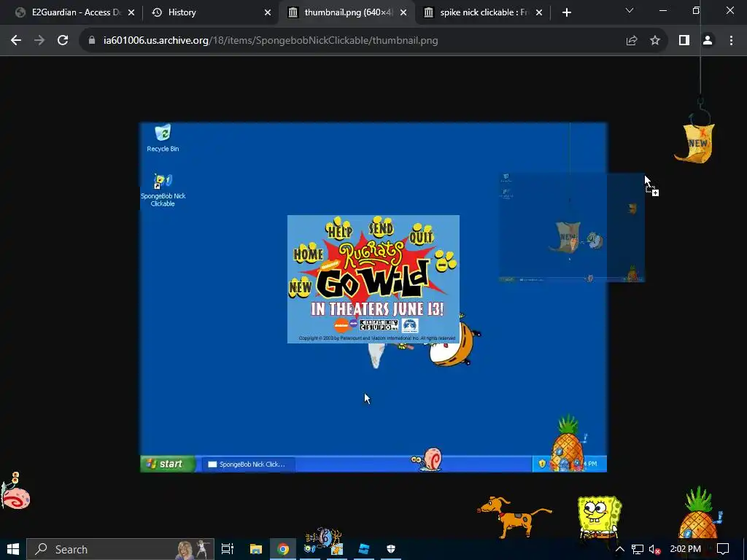Open the network status tray icon
Viewport: 747px width, 560px height.
[x=638, y=550]
